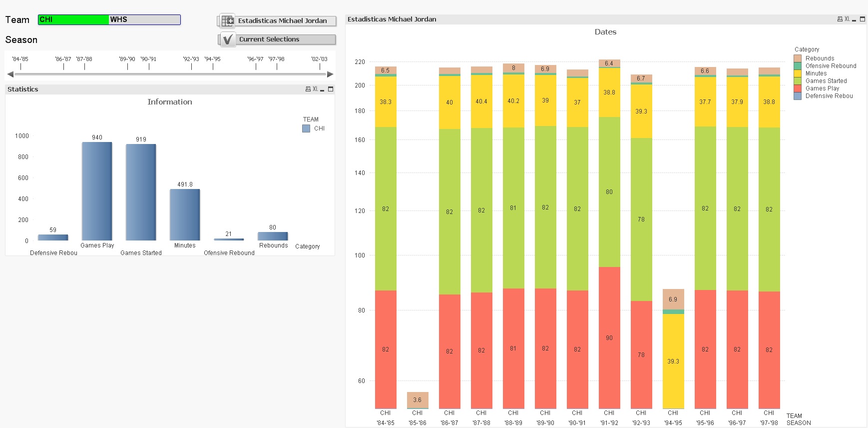Screen dimensions: 868x428
Task: Click the Category axis label in Statistics chart
Action: (308, 246)
